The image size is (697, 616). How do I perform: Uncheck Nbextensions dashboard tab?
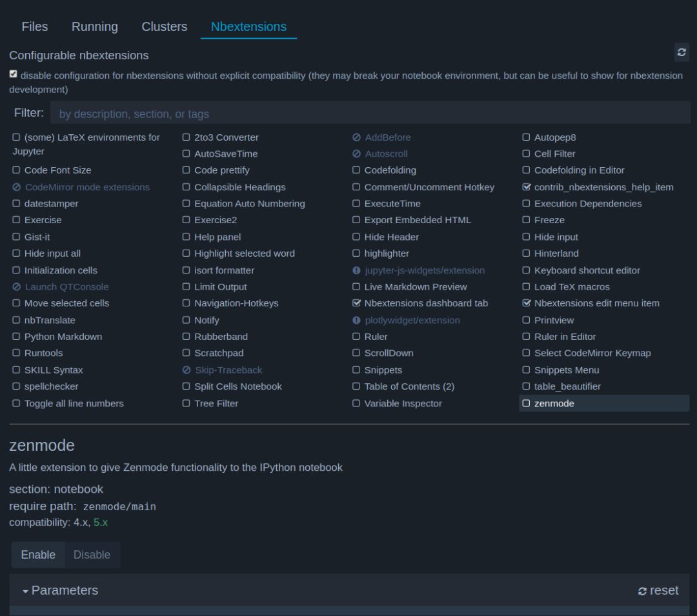(x=356, y=303)
